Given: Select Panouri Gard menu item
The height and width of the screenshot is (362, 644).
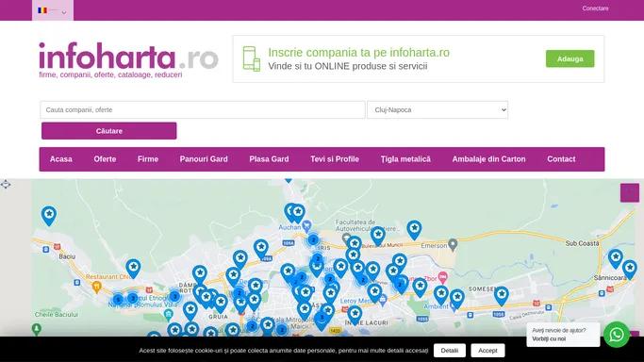Looking at the screenshot, I should [x=204, y=159].
